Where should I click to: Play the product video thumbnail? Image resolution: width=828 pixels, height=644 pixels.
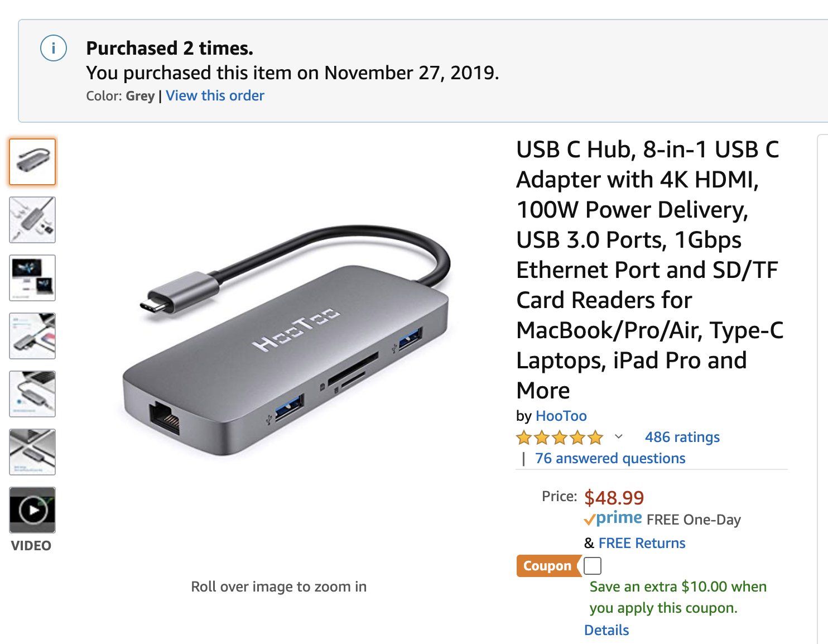tap(32, 510)
